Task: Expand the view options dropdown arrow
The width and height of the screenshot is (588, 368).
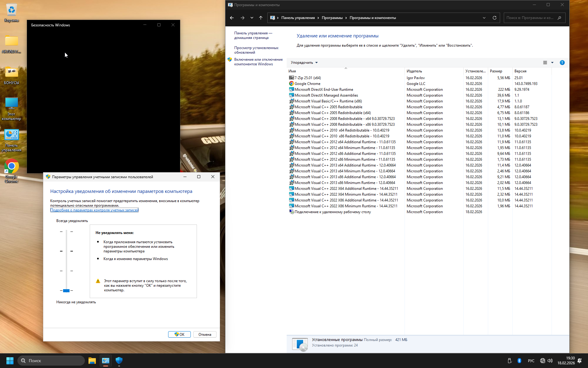Action: pyautogui.click(x=552, y=63)
